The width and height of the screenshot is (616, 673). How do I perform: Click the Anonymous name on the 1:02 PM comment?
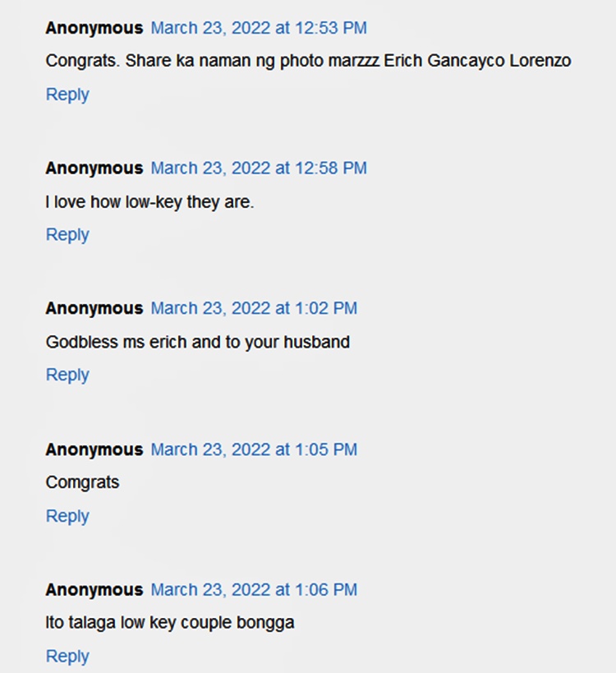coord(94,309)
